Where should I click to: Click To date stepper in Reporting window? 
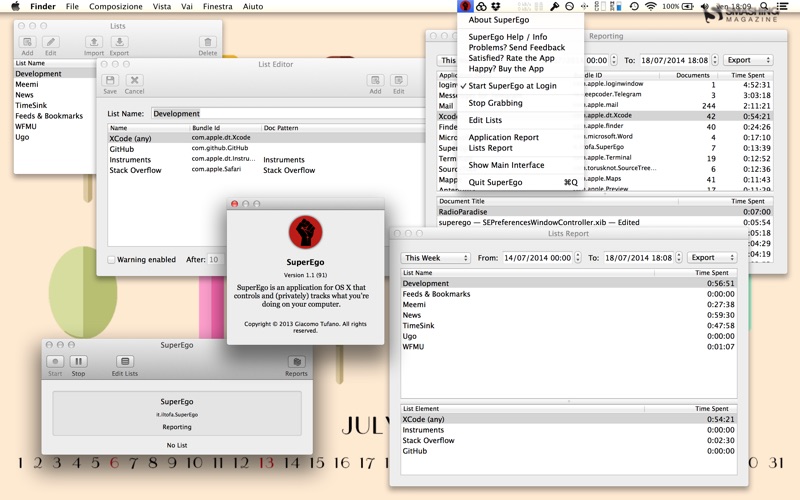pos(715,60)
